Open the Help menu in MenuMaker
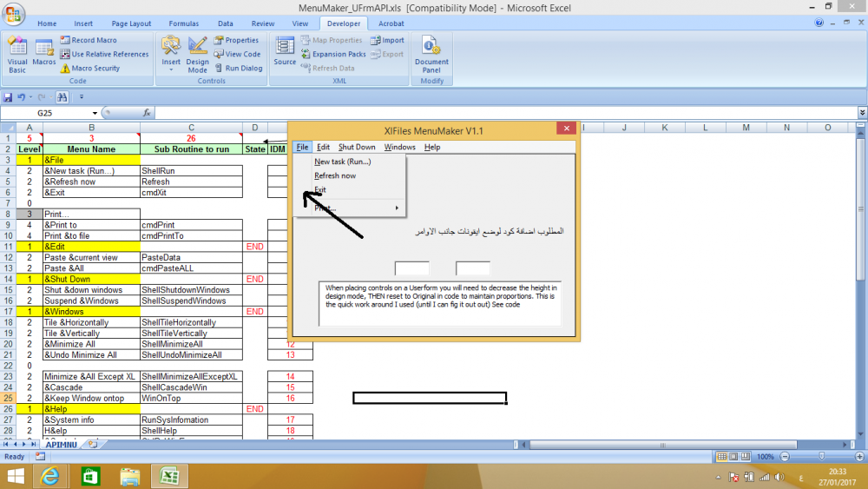 tap(431, 147)
